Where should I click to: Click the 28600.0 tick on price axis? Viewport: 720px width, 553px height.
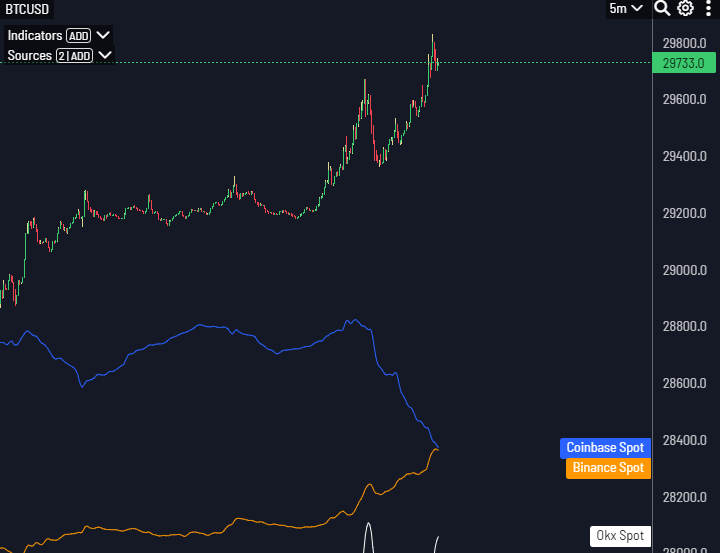coord(685,384)
